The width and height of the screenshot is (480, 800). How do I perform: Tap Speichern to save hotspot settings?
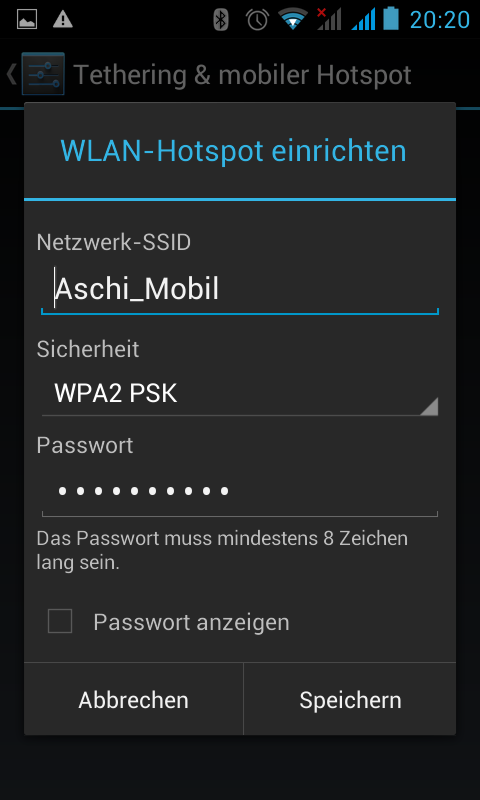[350, 699]
